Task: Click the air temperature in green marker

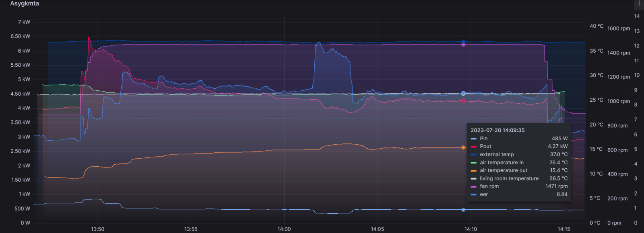Action: pyautogui.click(x=473, y=163)
